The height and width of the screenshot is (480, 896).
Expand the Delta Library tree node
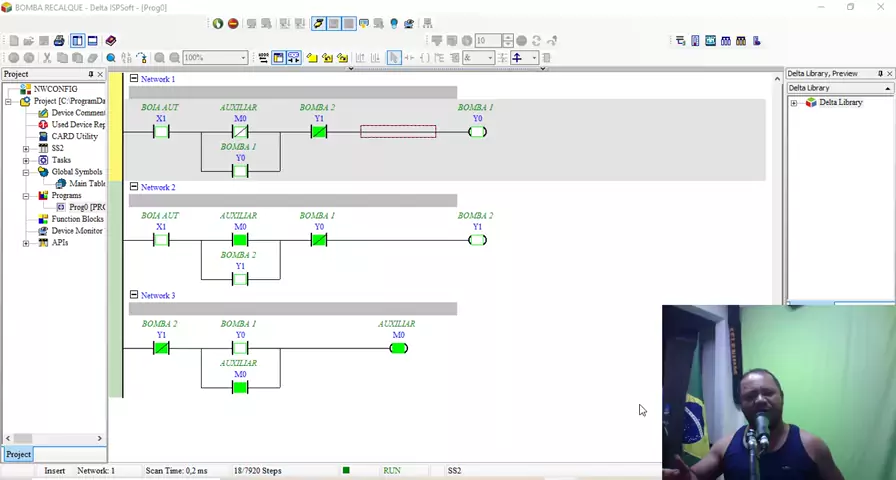pos(794,103)
